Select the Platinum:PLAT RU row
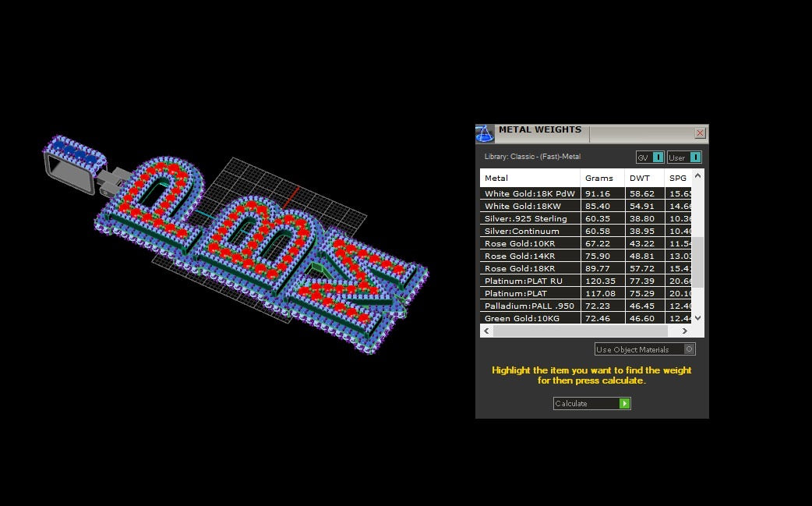The image size is (812, 506). 586,281
